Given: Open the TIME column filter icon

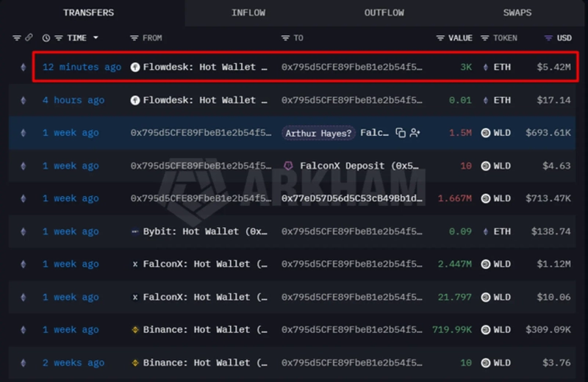Looking at the screenshot, I should click(59, 38).
